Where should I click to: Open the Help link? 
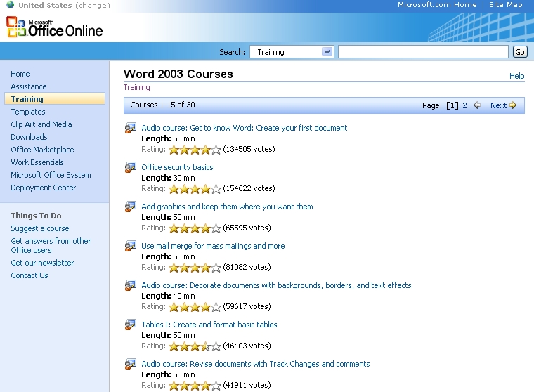tap(516, 76)
